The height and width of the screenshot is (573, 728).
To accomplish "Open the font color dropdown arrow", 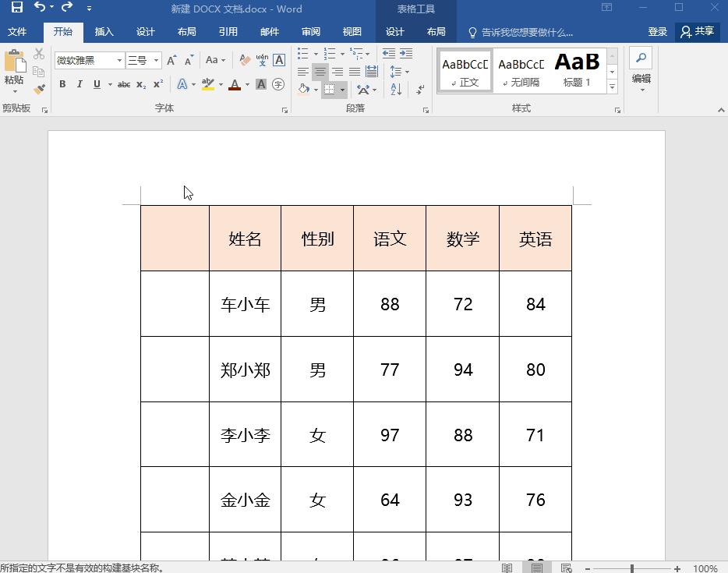I will (246, 86).
